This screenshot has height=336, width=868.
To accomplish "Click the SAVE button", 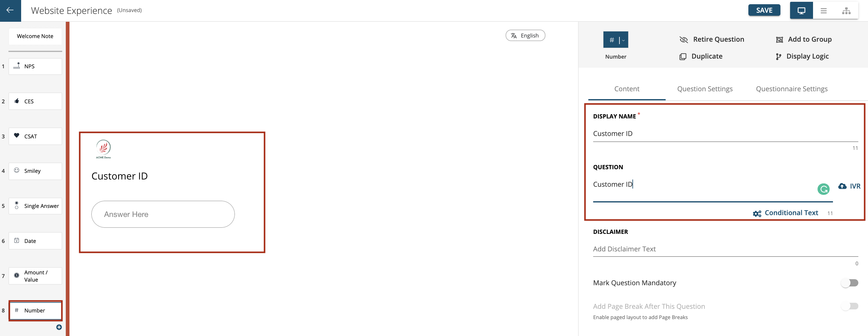I will [x=764, y=10].
